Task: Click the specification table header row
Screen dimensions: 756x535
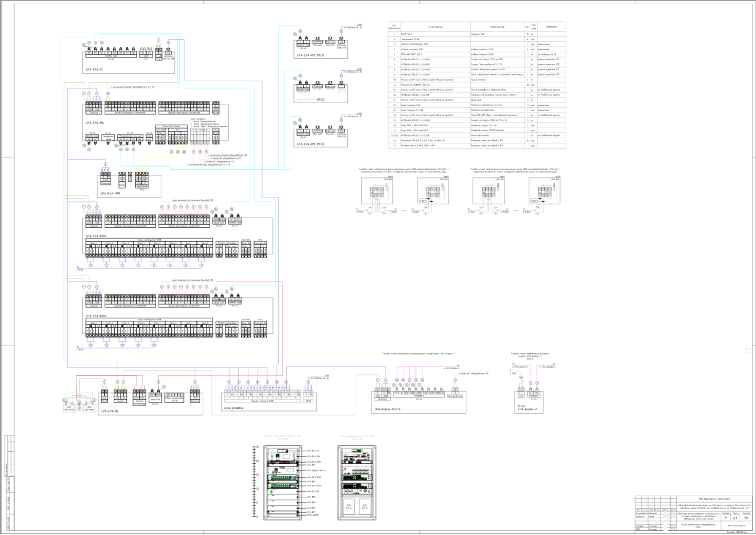Action: click(477, 27)
